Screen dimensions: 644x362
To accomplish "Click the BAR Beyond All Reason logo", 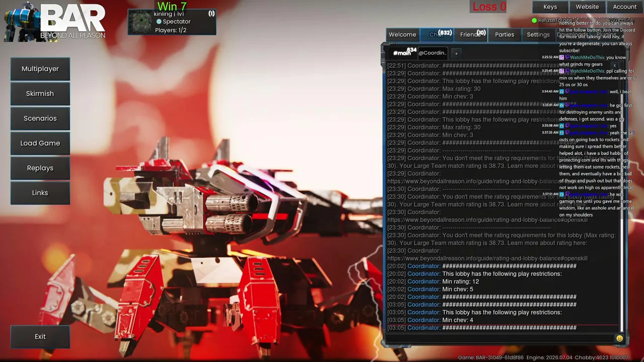I will (x=55, y=22).
